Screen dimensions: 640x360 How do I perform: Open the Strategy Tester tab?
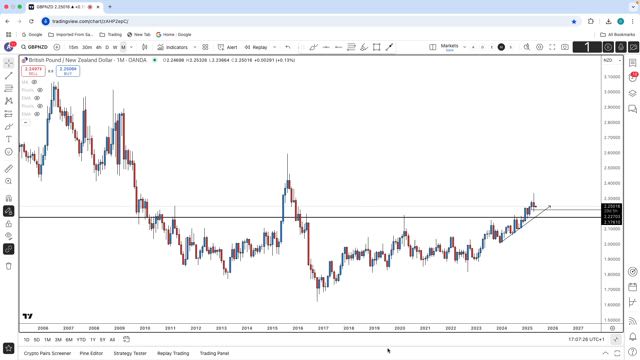130,353
